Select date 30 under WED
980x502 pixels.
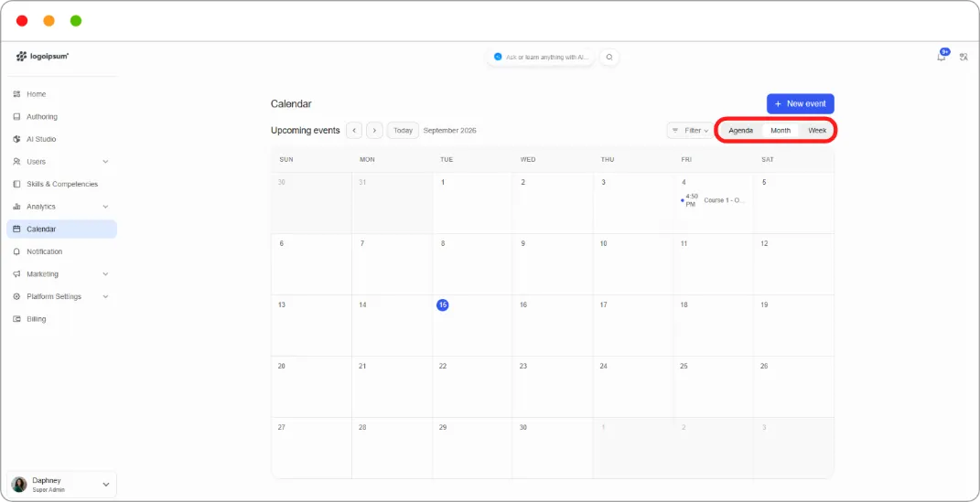pos(523,427)
